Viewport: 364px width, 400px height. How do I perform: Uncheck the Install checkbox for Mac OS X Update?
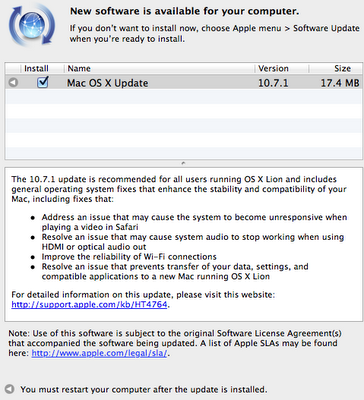click(43, 82)
